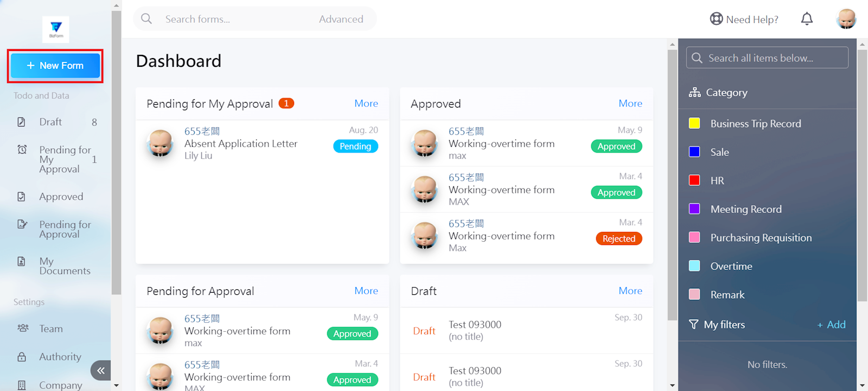Open My Documents in the sidebar
The height and width of the screenshot is (391, 868).
[64, 266]
